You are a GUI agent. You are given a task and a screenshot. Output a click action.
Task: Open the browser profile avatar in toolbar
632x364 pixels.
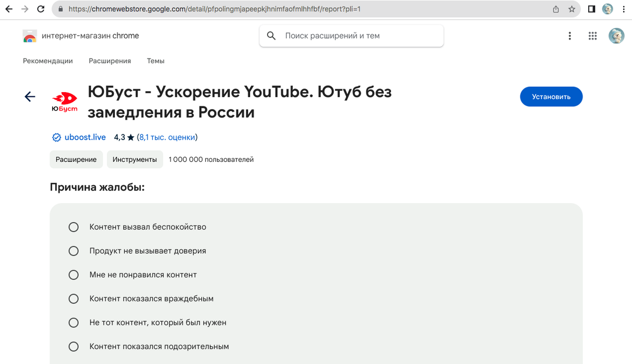pos(608,9)
